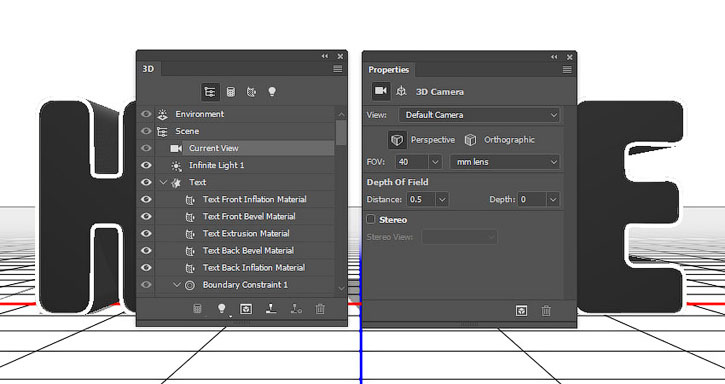Open the View Default Camera dropdown
The height and width of the screenshot is (384, 725).
pos(479,115)
